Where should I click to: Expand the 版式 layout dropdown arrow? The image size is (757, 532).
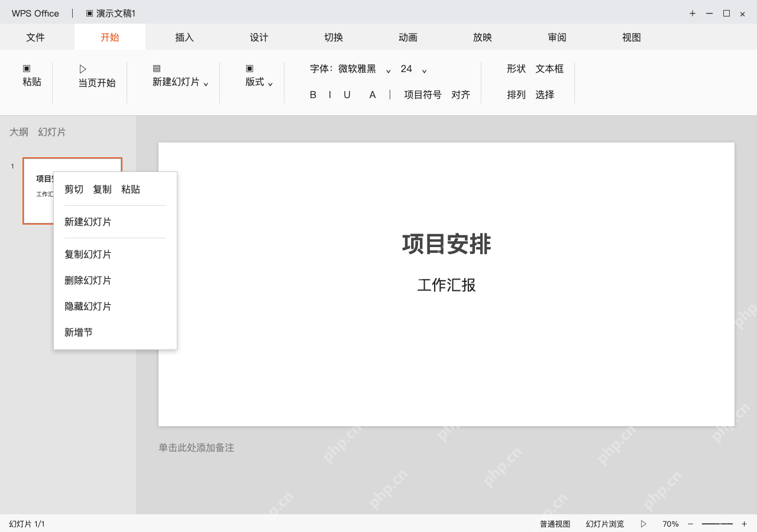(x=270, y=85)
